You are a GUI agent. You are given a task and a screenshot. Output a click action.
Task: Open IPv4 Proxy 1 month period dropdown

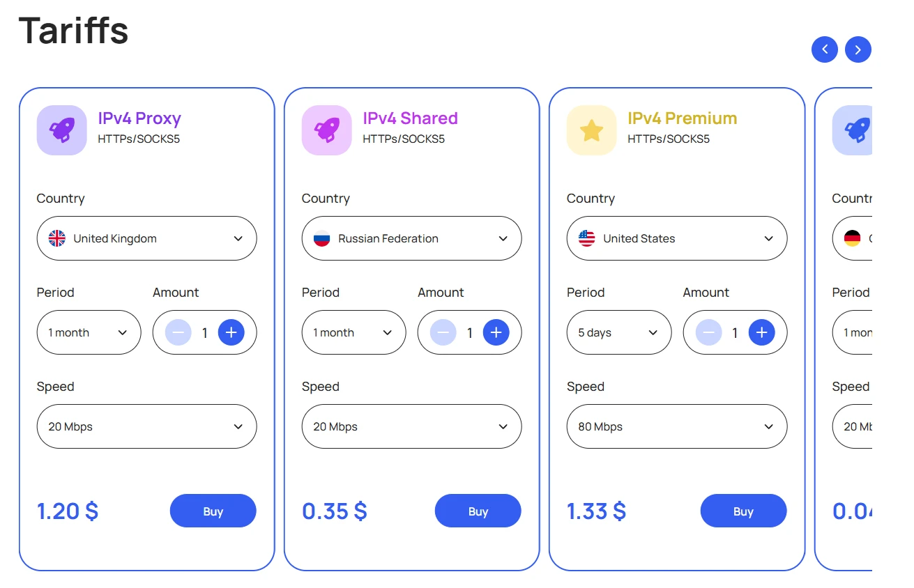point(89,332)
